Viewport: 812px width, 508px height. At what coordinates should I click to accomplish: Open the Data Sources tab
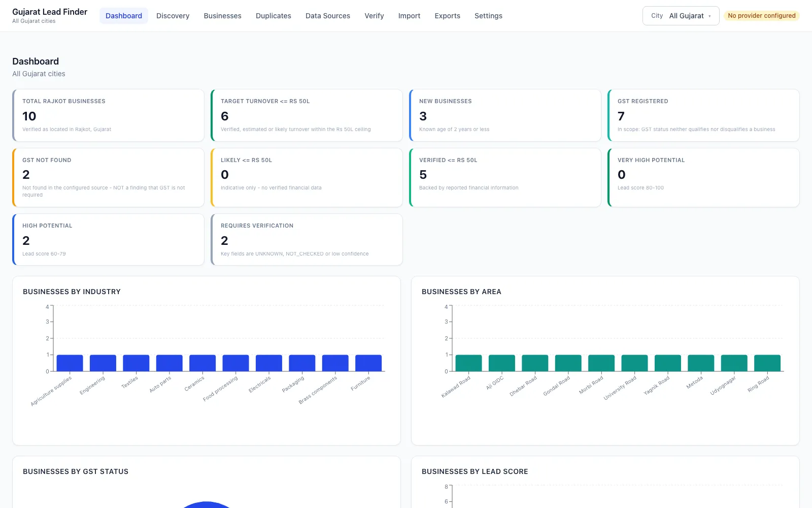pyautogui.click(x=328, y=16)
